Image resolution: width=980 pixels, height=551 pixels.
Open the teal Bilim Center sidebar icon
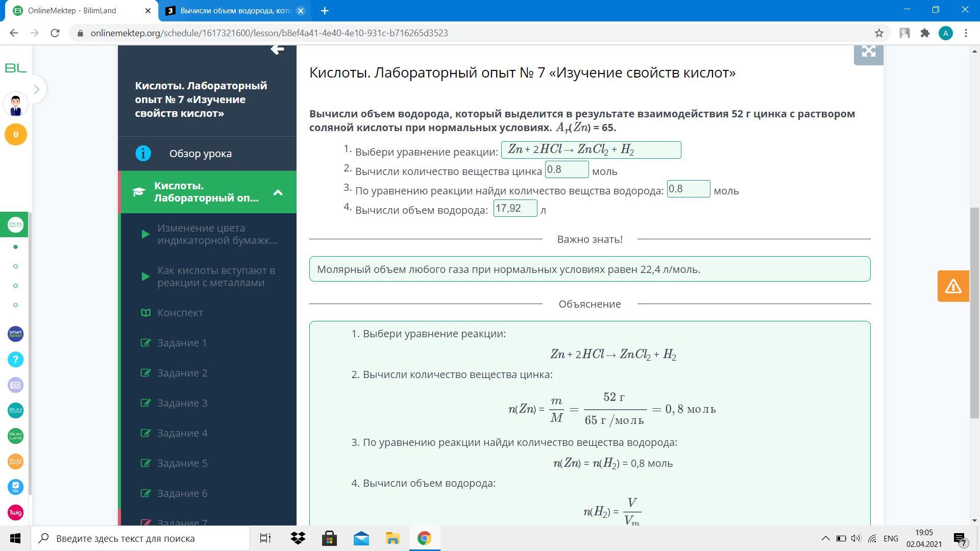click(x=15, y=411)
